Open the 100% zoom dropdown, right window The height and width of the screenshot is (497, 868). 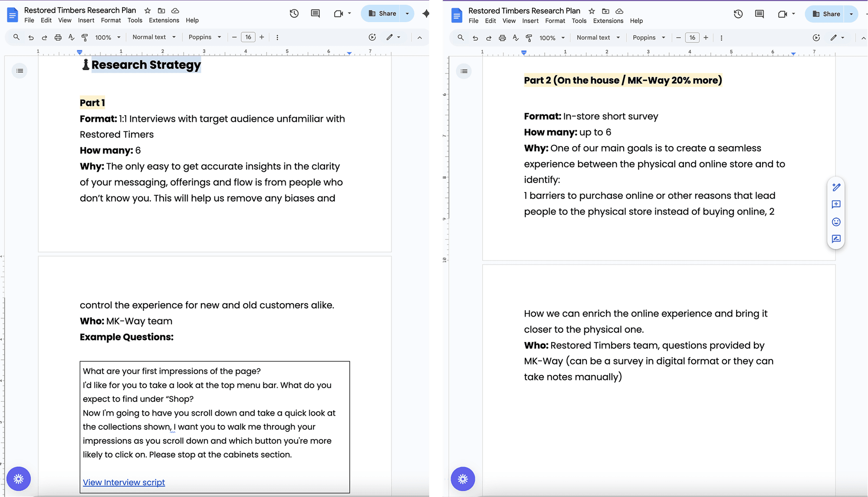552,38
